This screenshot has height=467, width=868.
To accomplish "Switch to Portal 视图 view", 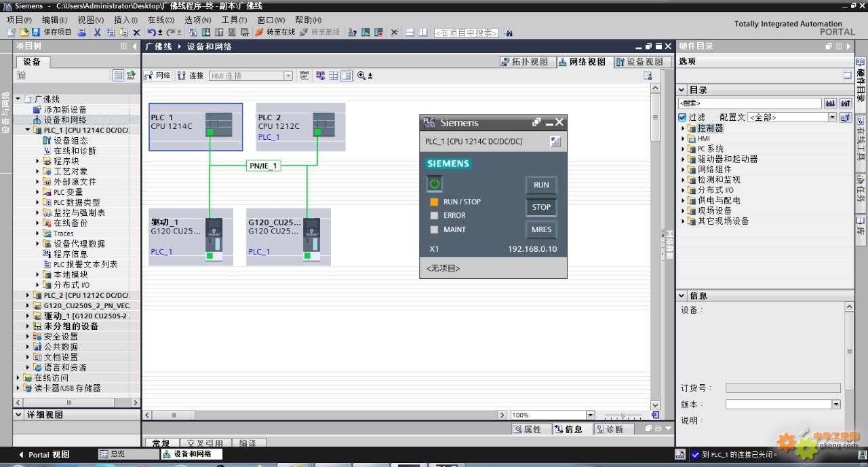I will [x=44, y=455].
